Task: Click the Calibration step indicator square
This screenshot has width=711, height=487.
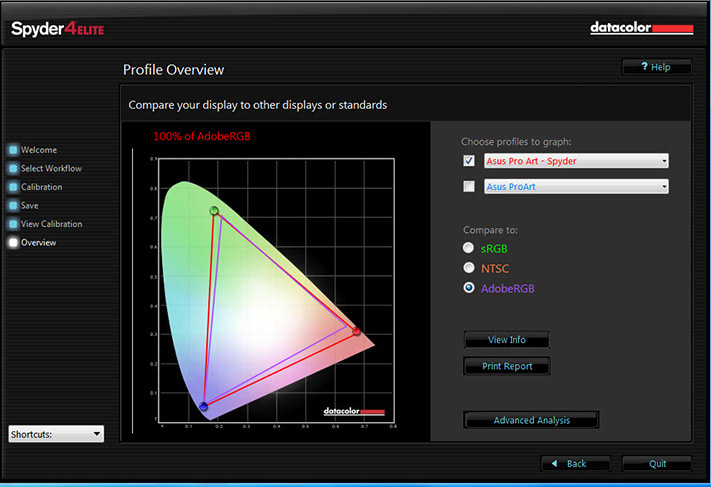Action: click(13, 187)
